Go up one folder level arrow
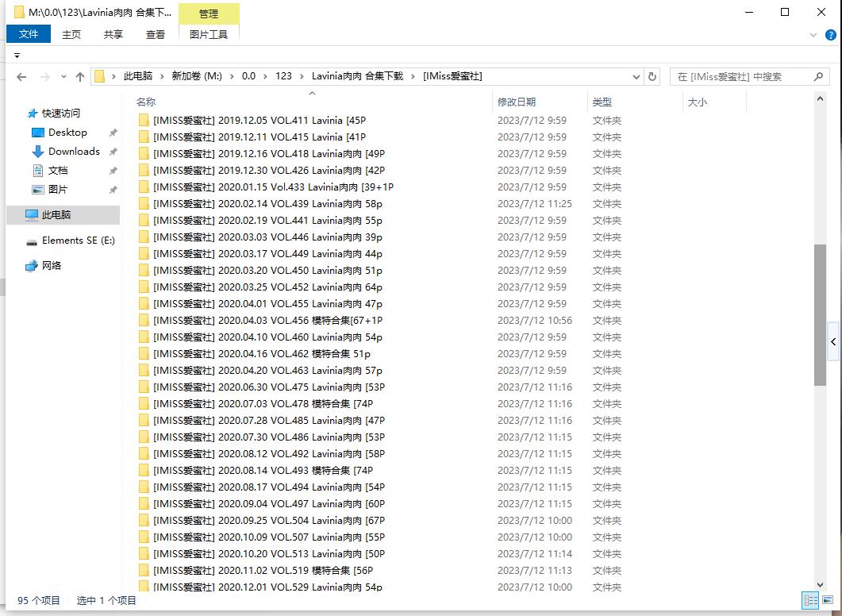842x616 pixels. click(80, 77)
